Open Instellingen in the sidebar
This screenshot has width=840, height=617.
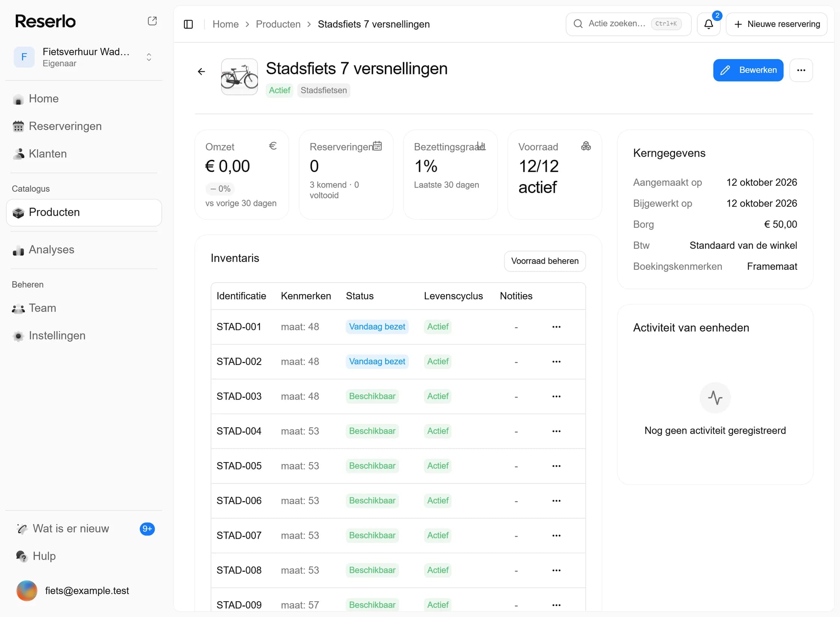(x=84, y=336)
